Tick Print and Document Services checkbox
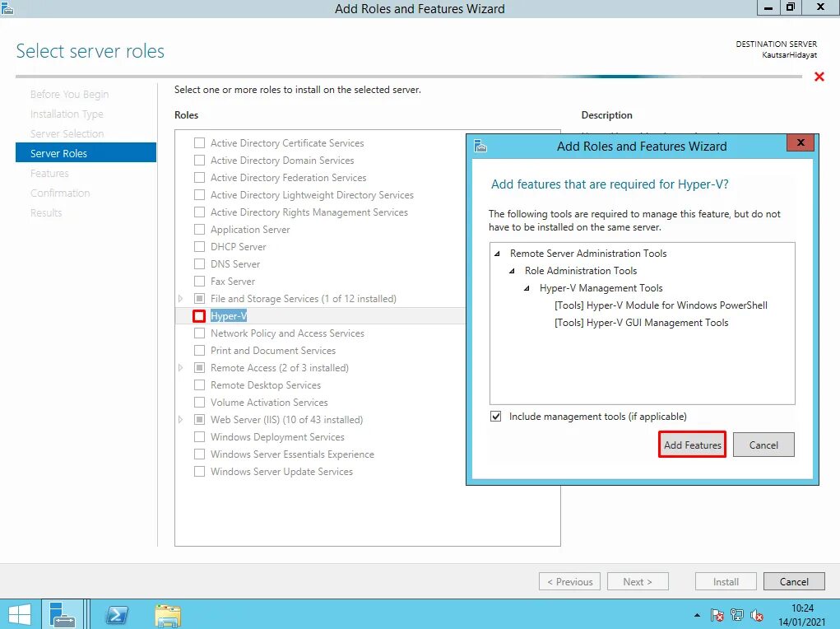The width and height of the screenshot is (840, 629). click(x=199, y=350)
